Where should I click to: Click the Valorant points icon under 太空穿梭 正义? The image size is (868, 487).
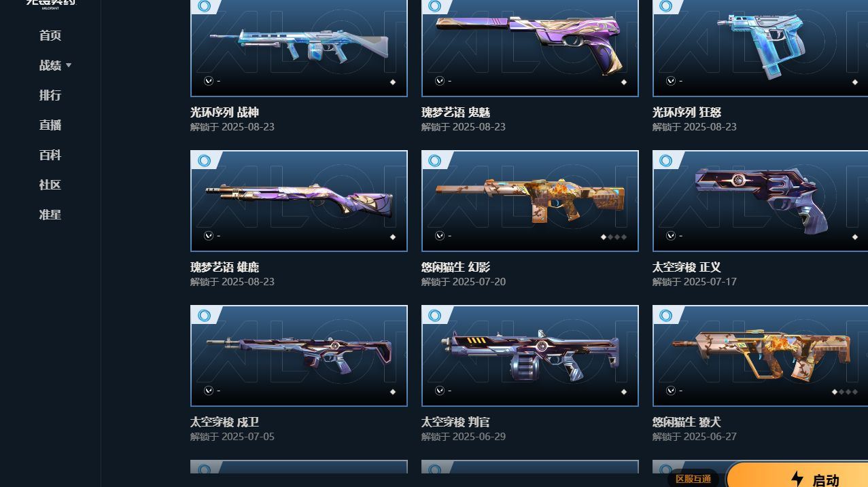pos(671,236)
